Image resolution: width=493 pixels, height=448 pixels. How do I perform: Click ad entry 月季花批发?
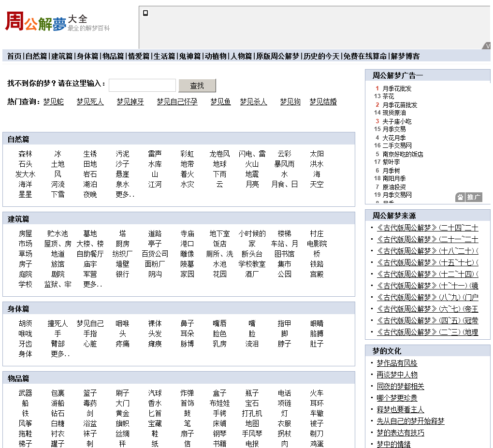click(397, 88)
